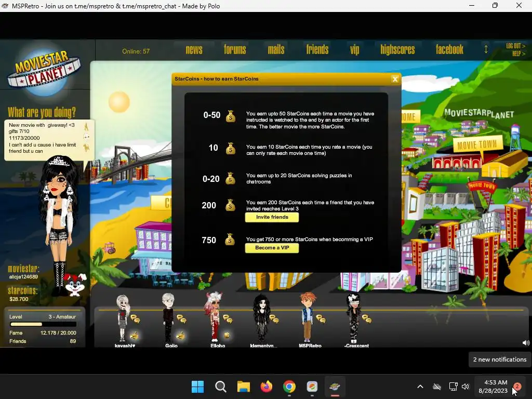Select the -Cresxcent avatar
The image size is (532, 399).
[353, 318]
